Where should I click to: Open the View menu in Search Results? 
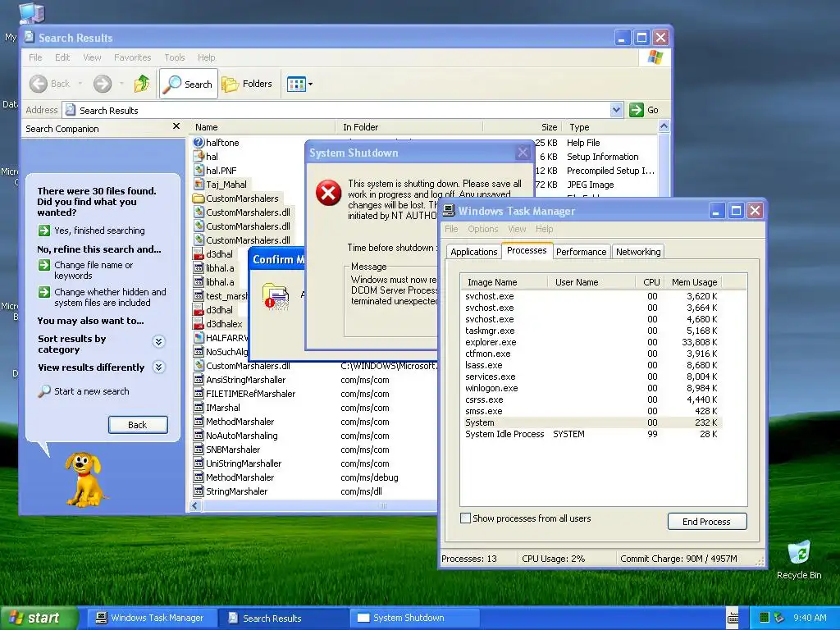[x=92, y=57]
